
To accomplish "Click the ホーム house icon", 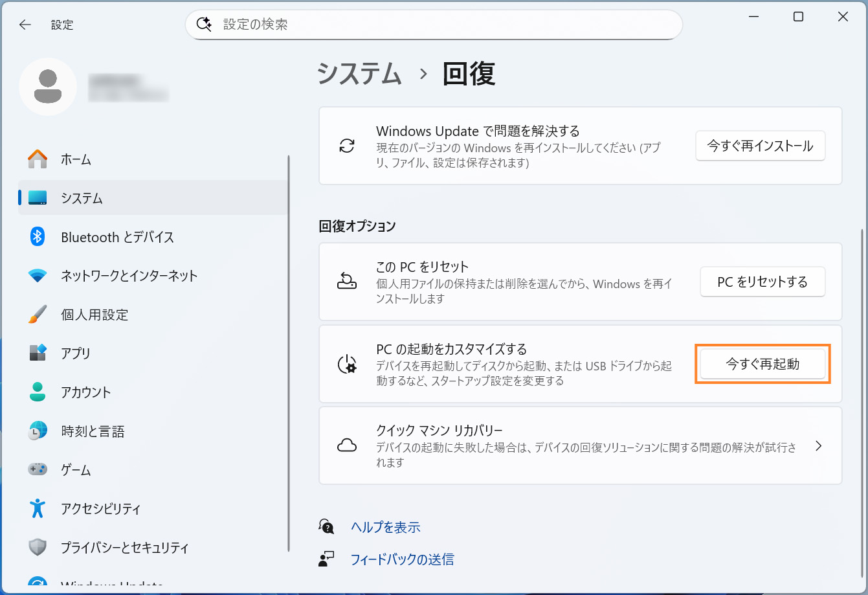I will (38, 159).
